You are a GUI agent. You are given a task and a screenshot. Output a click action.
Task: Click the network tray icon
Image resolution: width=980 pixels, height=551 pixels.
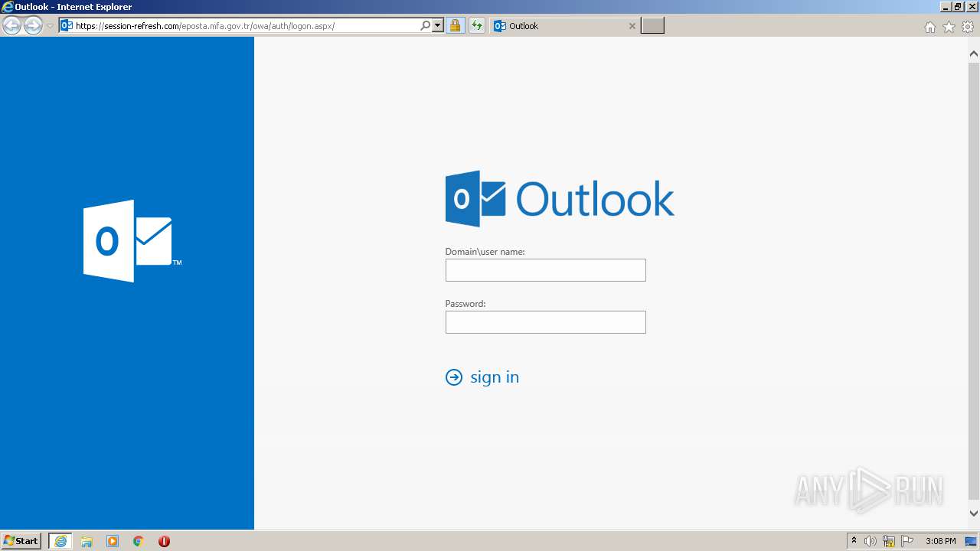click(889, 541)
